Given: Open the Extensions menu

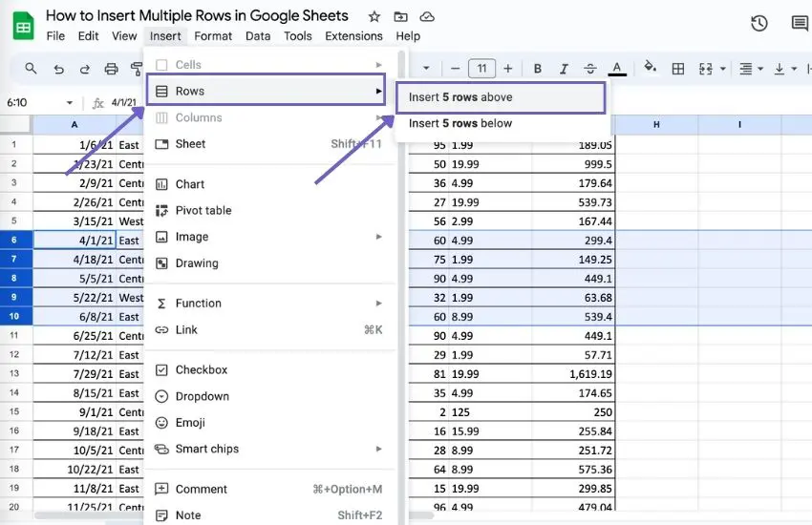Looking at the screenshot, I should coord(353,36).
